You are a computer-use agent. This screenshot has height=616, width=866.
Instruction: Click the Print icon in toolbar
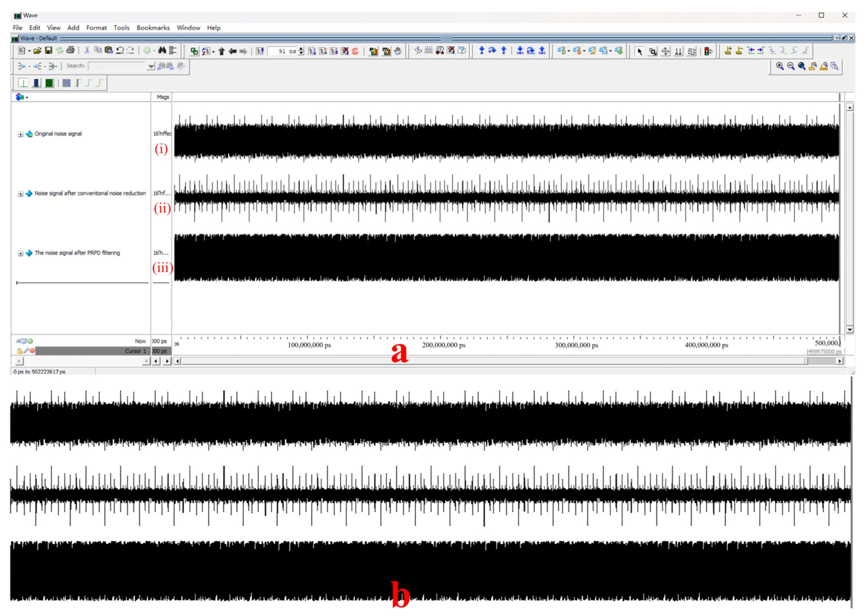point(70,50)
